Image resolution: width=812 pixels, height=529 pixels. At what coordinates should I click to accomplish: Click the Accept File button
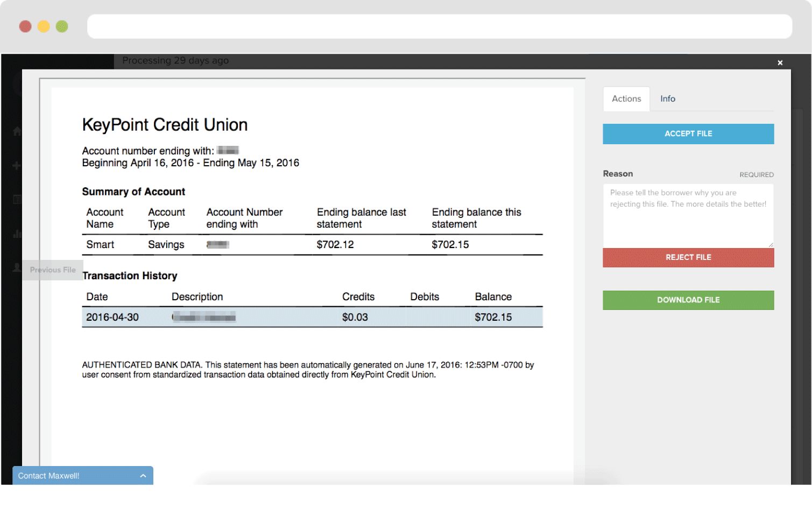[x=688, y=134]
